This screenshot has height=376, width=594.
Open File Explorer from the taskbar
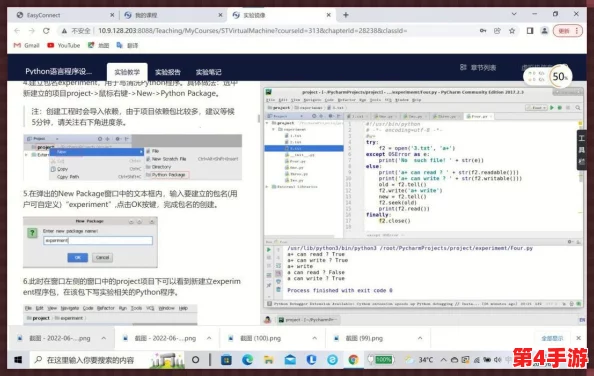click(269, 360)
